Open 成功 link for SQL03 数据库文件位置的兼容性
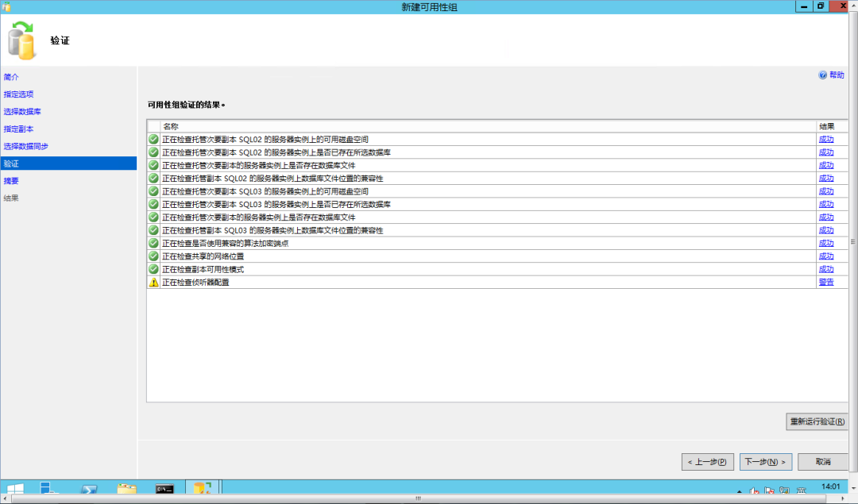The height and width of the screenshot is (504, 858). pyautogui.click(x=825, y=230)
